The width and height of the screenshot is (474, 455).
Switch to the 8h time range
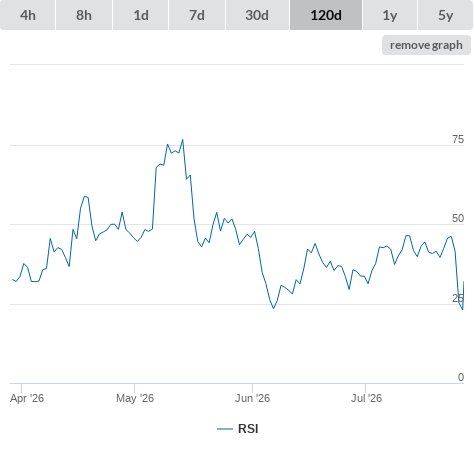point(84,15)
